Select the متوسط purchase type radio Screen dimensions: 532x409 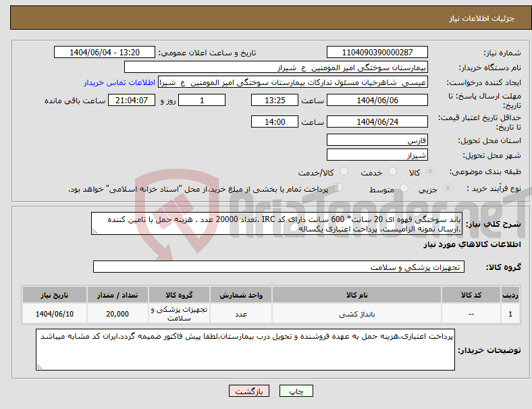404,188
